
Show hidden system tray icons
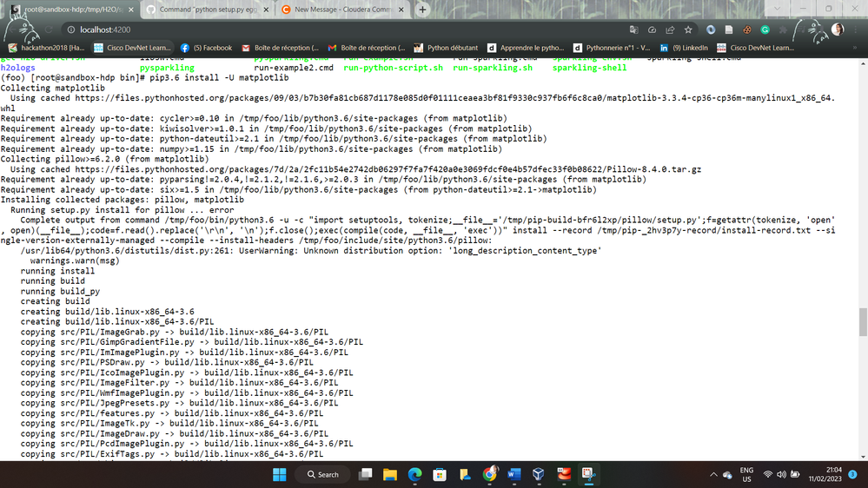(x=713, y=475)
